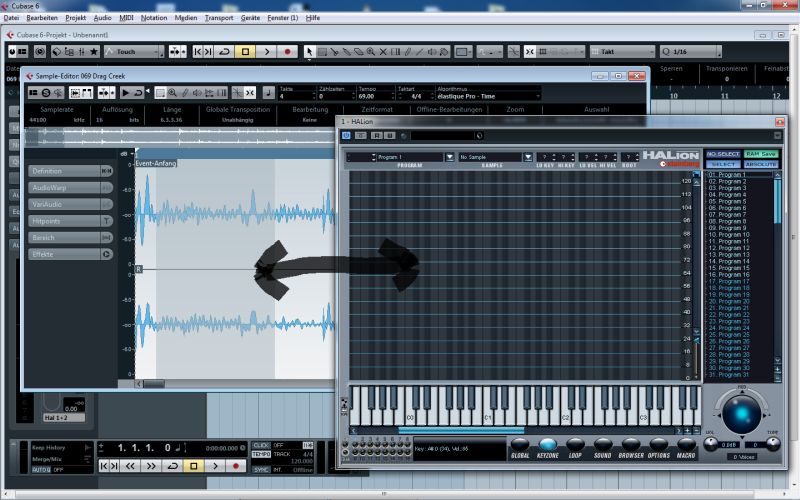Open the VariAudio tab in Sample Editor
Screen dimensions: 800x500
pyautogui.click(x=70, y=204)
